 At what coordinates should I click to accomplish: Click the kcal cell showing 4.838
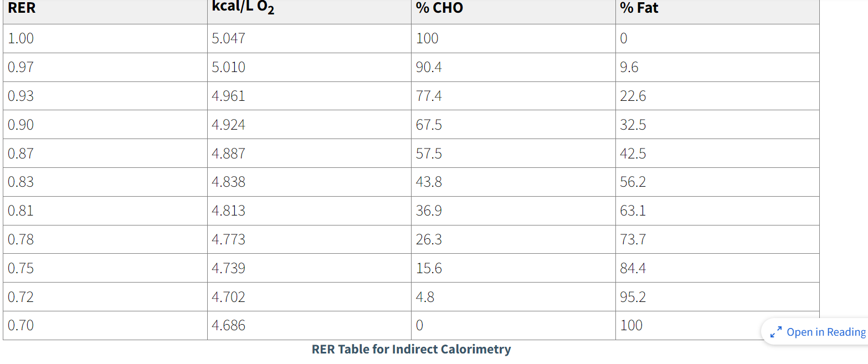(x=228, y=182)
